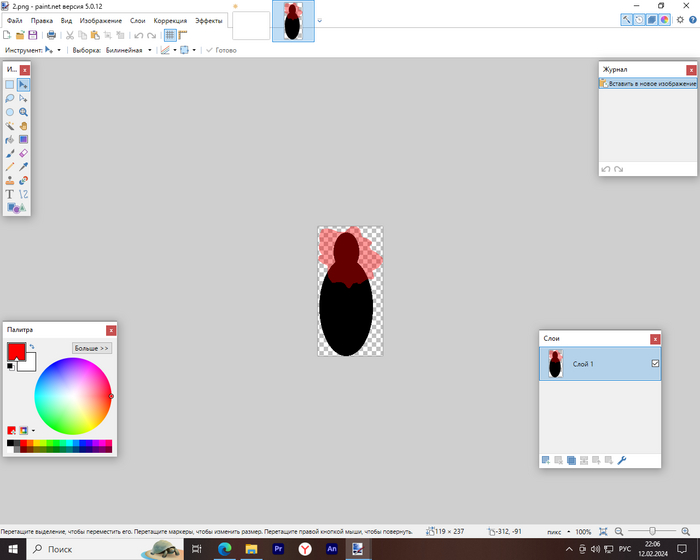
Task: Toggle visibility checkbox of Слой 1
Action: coord(655,364)
